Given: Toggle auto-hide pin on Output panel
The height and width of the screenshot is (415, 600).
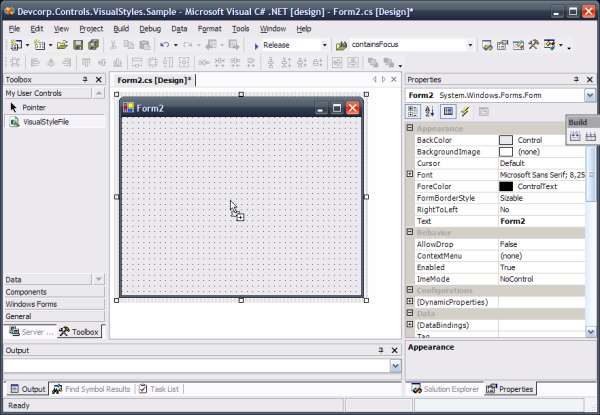Looking at the screenshot, I should click(x=381, y=350).
